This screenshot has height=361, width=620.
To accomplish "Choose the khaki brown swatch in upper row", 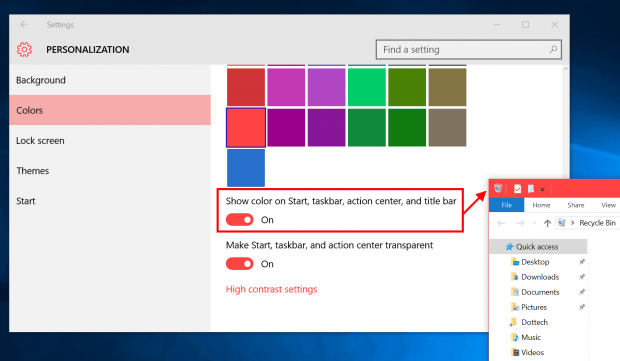I will tap(448, 87).
